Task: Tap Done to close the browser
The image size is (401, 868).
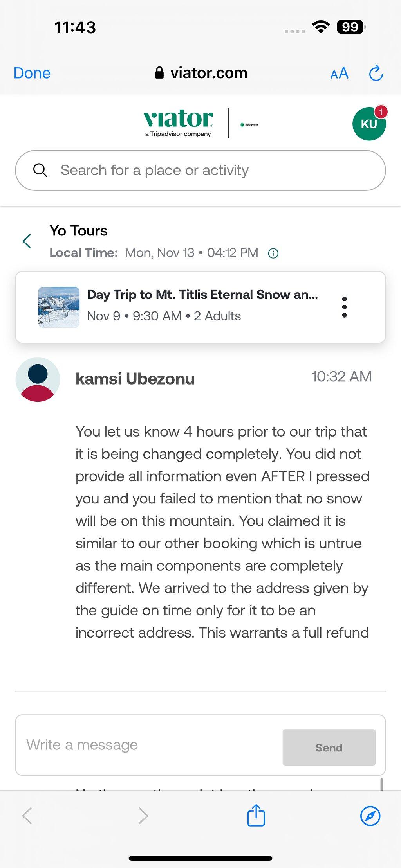Action: [x=32, y=73]
